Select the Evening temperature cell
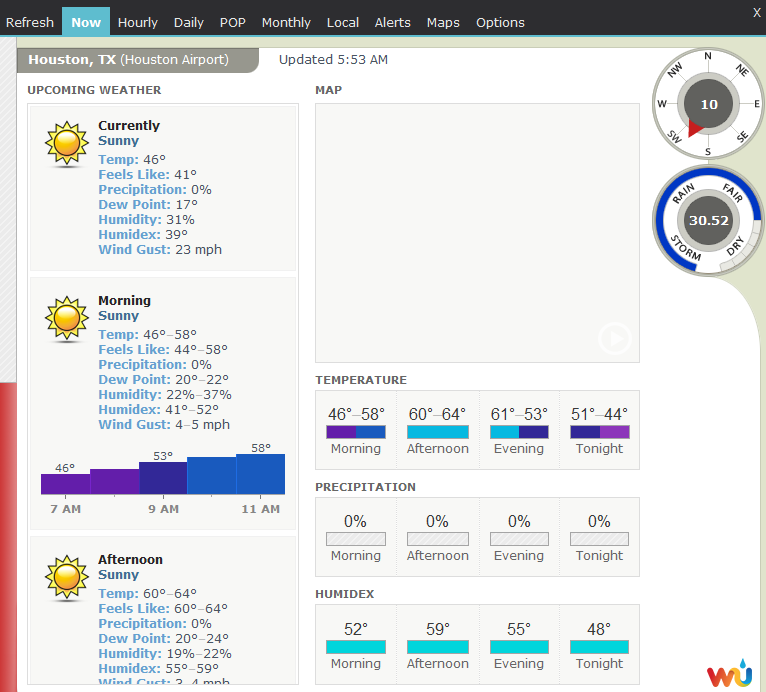The image size is (766, 692). 519,430
